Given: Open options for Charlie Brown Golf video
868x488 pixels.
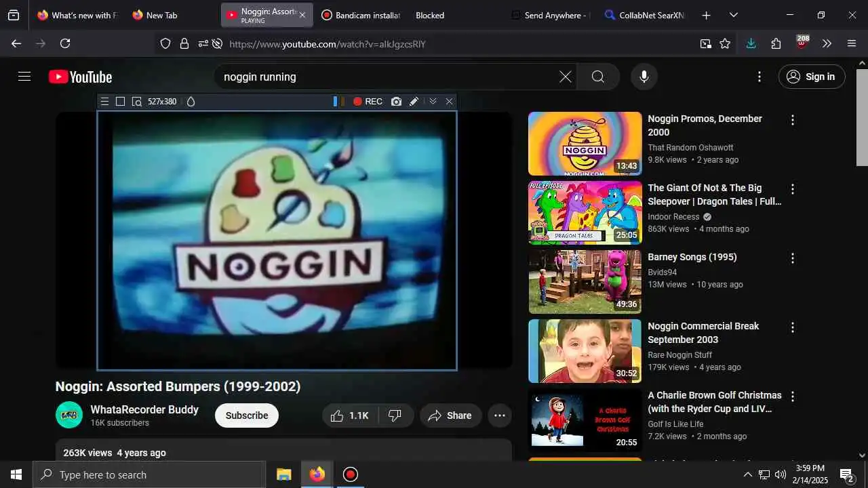Looking at the screenshot, I should click(x=792, y=396).
